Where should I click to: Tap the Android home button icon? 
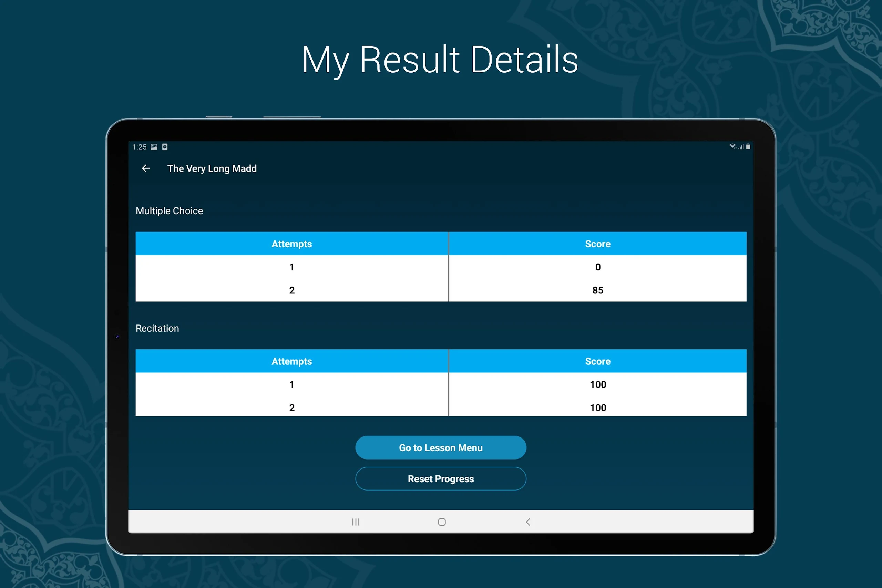coord(442,522)
